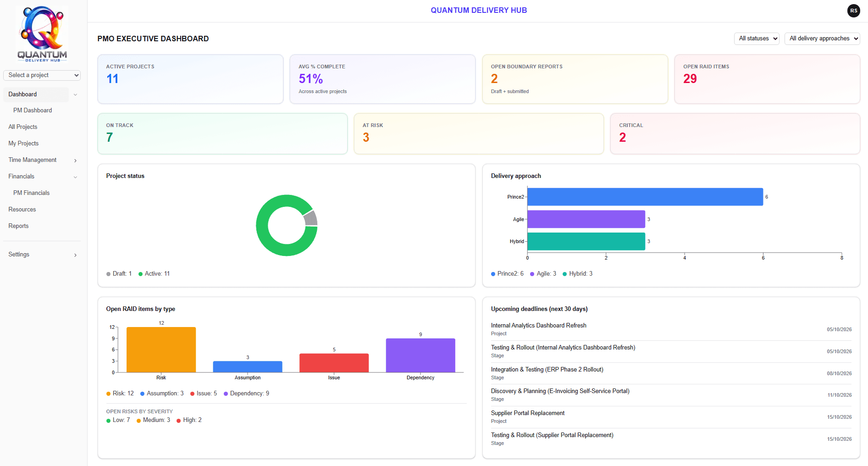Open PM Financials submenu item

click(32, 193)
